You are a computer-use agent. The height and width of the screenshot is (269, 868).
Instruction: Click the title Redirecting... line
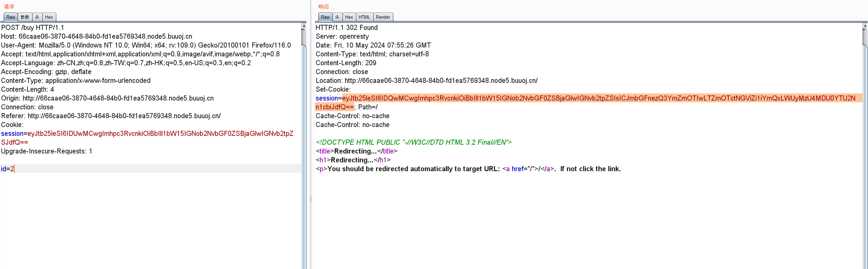coord(356,151)
